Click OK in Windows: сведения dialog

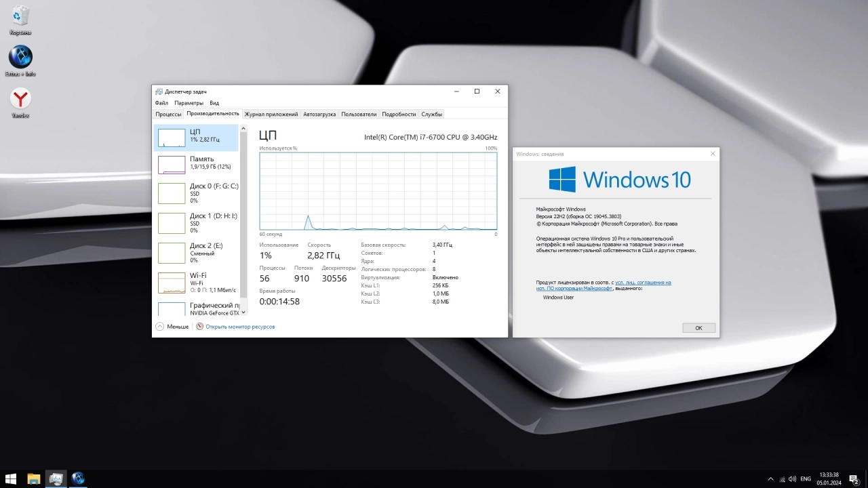(x=698, y=328)
